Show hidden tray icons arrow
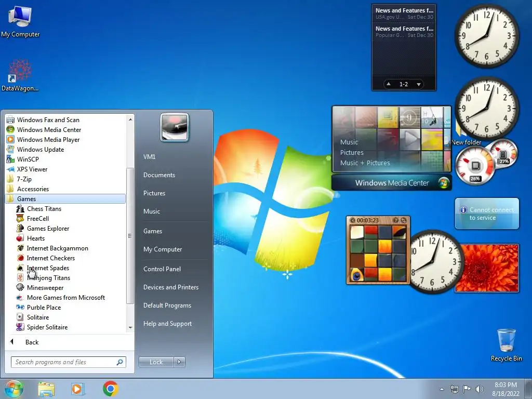 (x=442, y=389)
